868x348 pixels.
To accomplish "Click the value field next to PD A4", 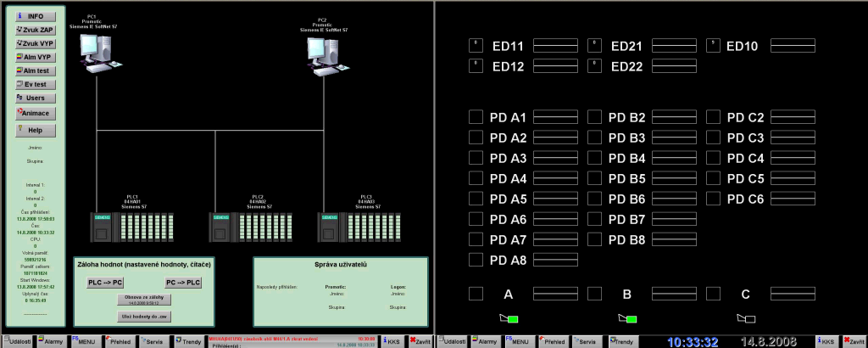I will (554, 178).
